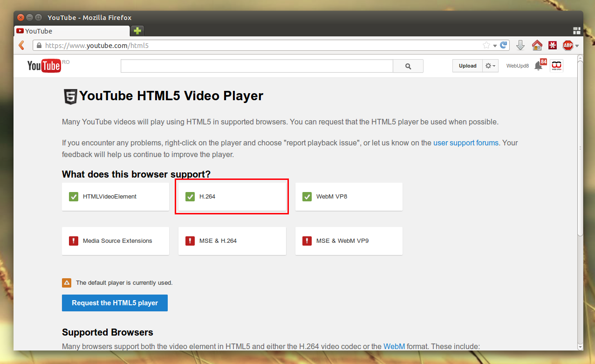
Task: Click the default player warning icon
Action: 67,282
